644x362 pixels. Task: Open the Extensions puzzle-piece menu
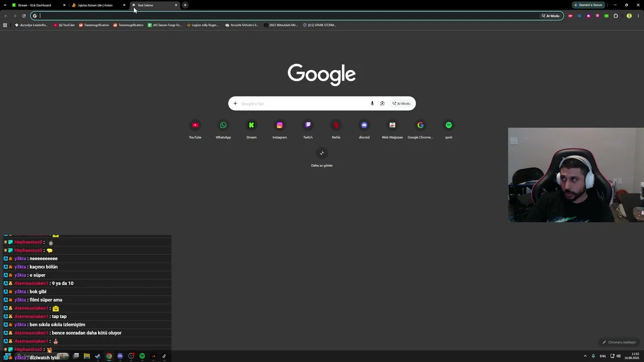coord(615,16)
